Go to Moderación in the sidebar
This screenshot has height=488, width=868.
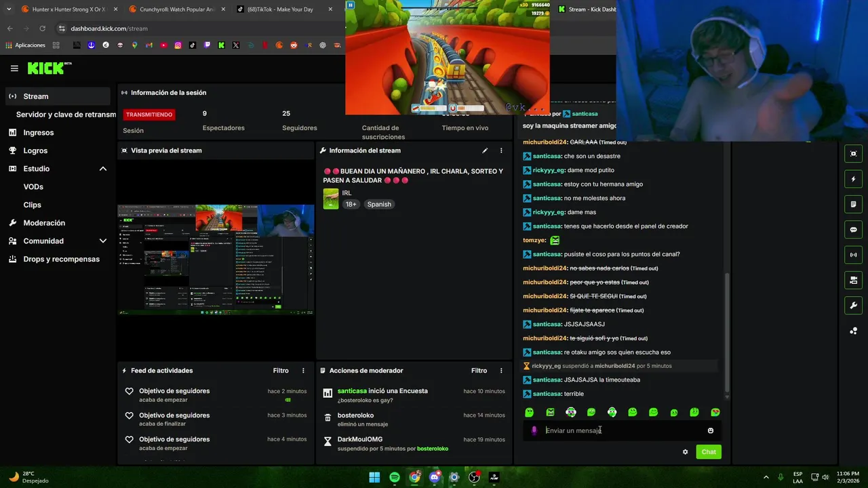click(44, 223)
